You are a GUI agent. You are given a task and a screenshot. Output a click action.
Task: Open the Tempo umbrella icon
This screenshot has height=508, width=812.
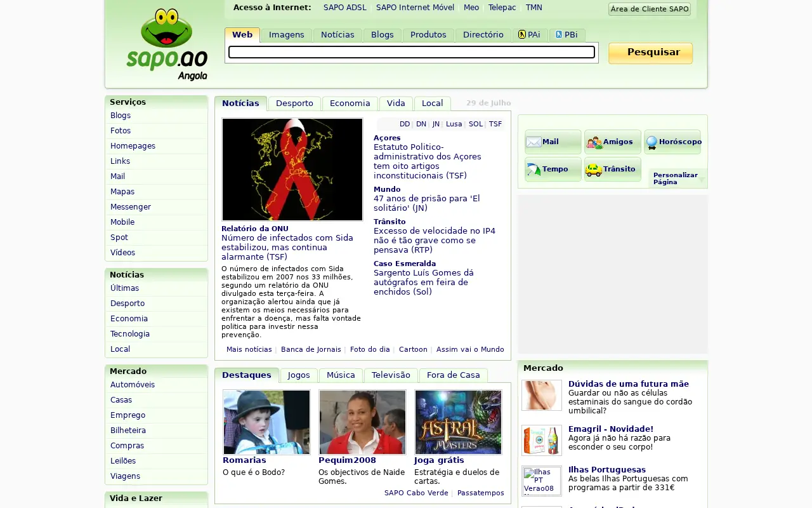click(534, 170)
